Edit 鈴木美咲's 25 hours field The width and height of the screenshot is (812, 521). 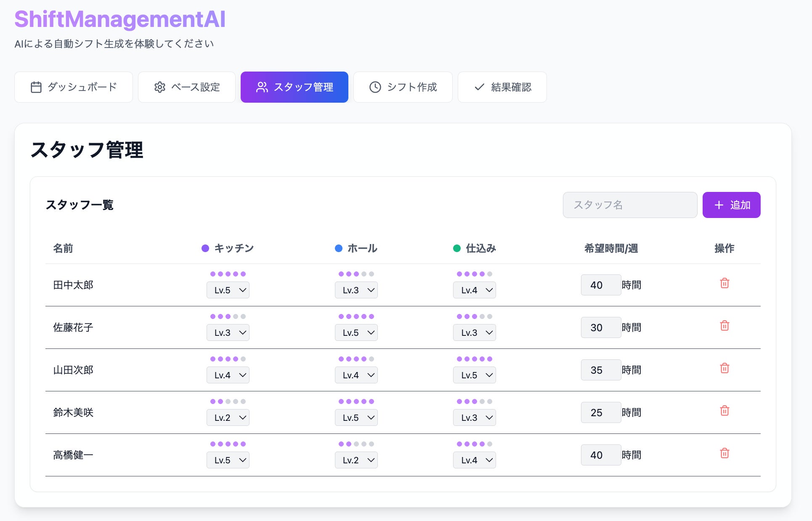[600, 412]
